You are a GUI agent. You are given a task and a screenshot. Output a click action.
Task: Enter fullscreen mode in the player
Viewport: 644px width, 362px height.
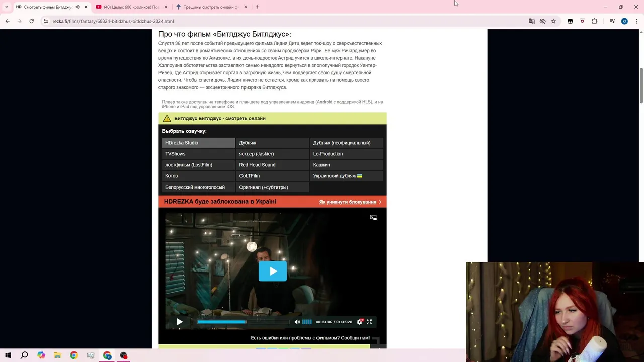point(369,322)
